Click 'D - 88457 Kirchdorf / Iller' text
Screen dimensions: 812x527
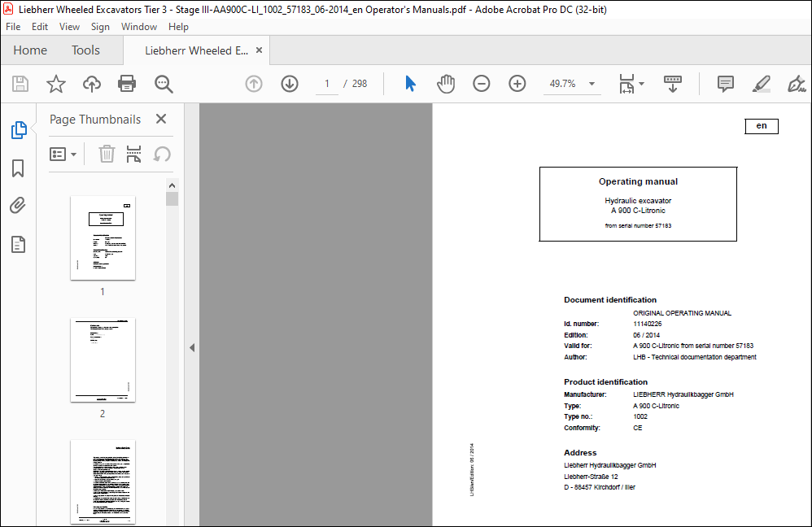pos(600,487)
